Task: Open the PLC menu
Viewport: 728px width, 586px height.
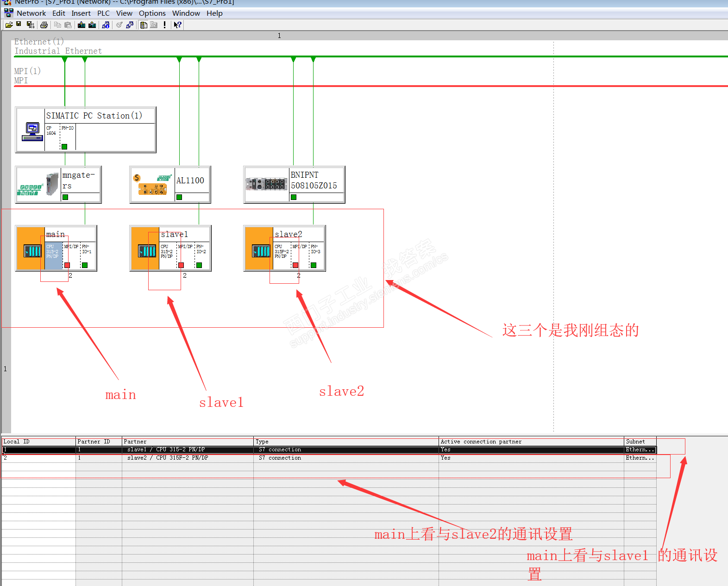Action: coord(103,13)
